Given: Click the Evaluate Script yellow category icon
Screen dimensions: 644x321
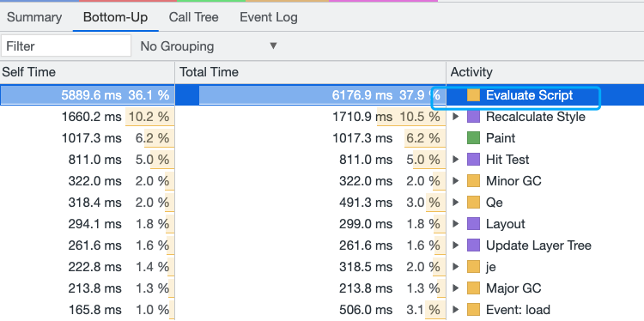Looking at the screenshot, I should [473, 95].
